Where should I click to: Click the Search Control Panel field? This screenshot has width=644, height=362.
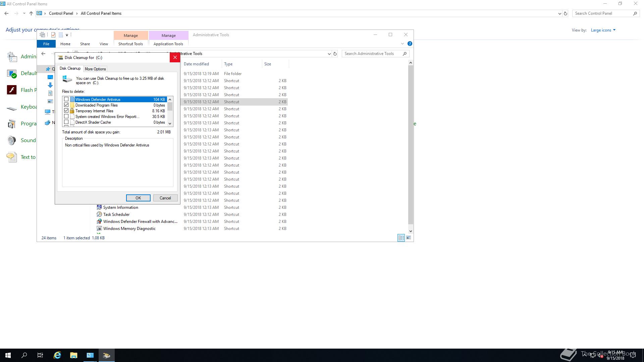tap(605, 13)
